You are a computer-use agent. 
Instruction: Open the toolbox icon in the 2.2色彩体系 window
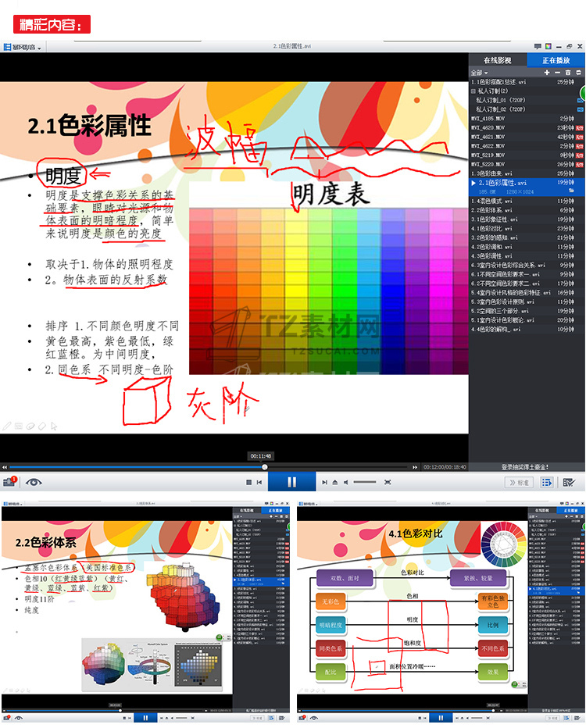[6, 718]
